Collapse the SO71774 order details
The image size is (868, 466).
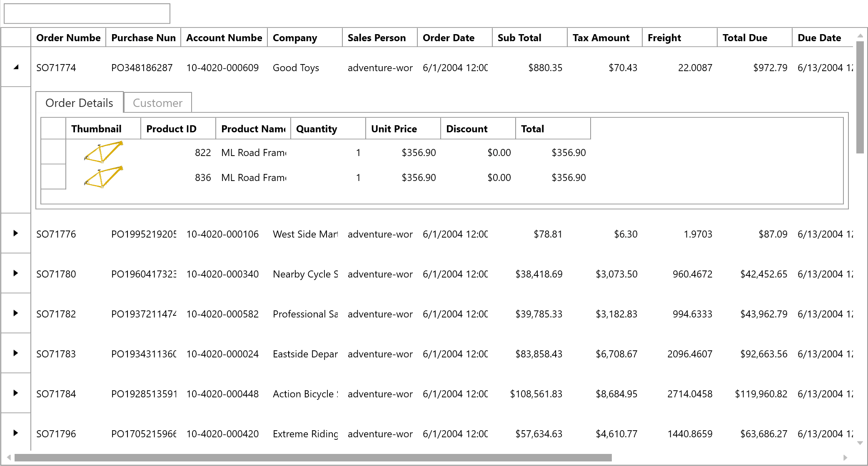[16, 67]
